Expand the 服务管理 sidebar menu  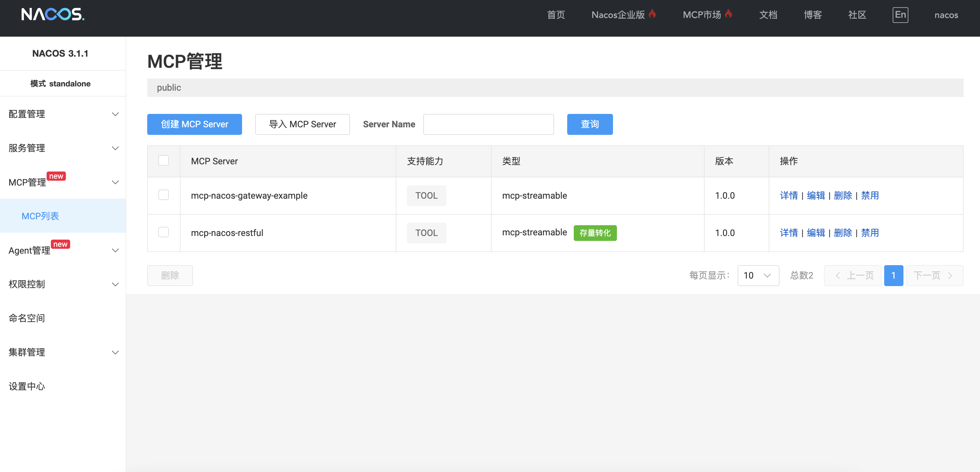(x=63, y=148)
